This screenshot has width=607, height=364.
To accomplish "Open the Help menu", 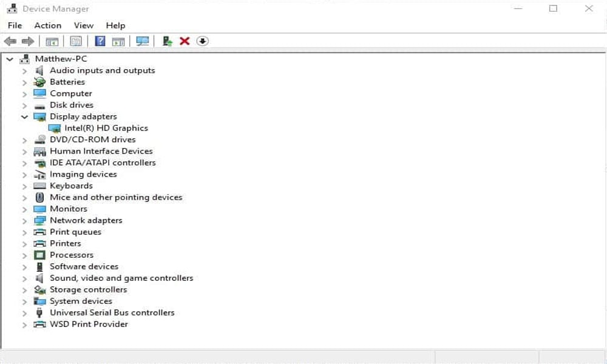I will (115, 25).
